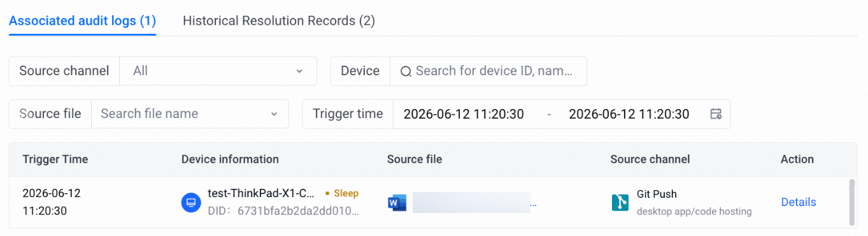The width and height of the screenshot is (868, 236).
Task: Focus the Device search input field
Action: tap(488, 71)
